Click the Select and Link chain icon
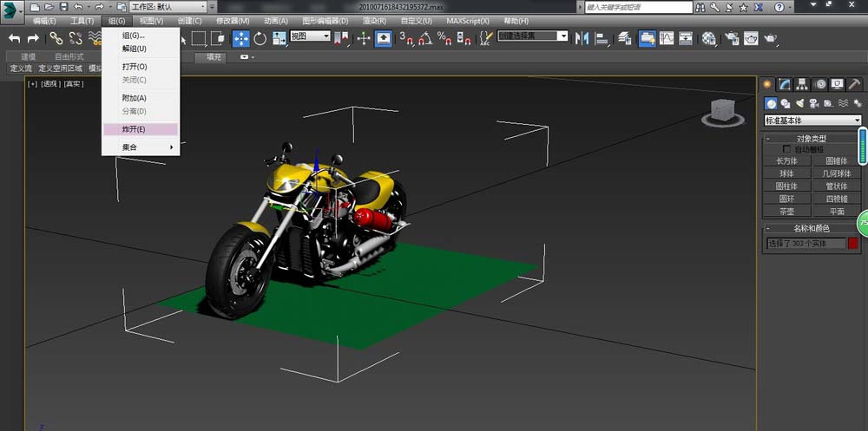This screenshot has width=868, height=431. pyautogui.click(x=56, y=38)
